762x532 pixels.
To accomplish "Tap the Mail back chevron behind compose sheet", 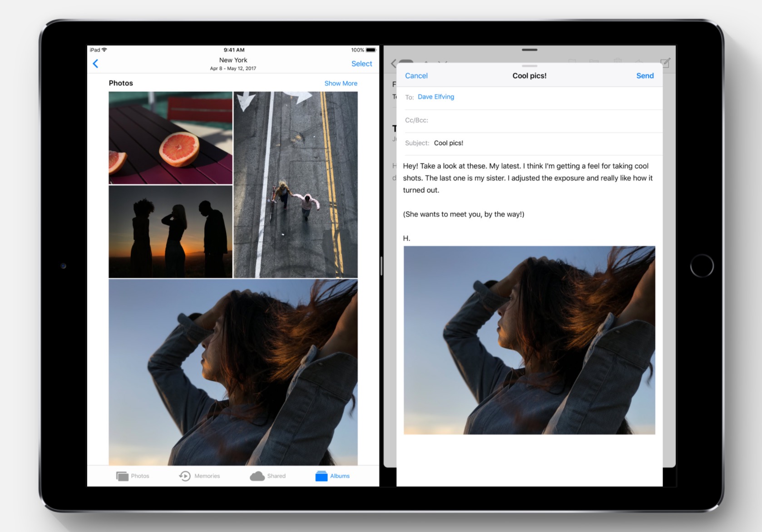I will pyautogui.click(x=393, y=64).
